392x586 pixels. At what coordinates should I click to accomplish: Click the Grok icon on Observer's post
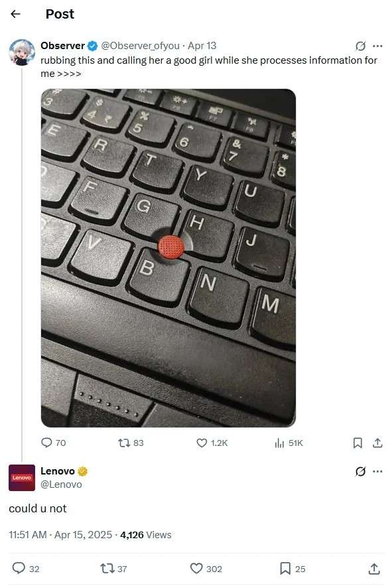coord(360,46)
